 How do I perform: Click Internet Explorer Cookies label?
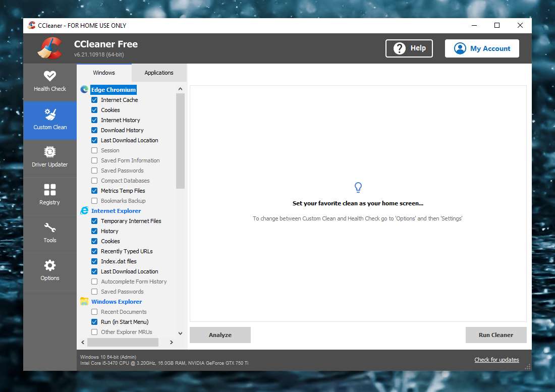coord(110,241)
